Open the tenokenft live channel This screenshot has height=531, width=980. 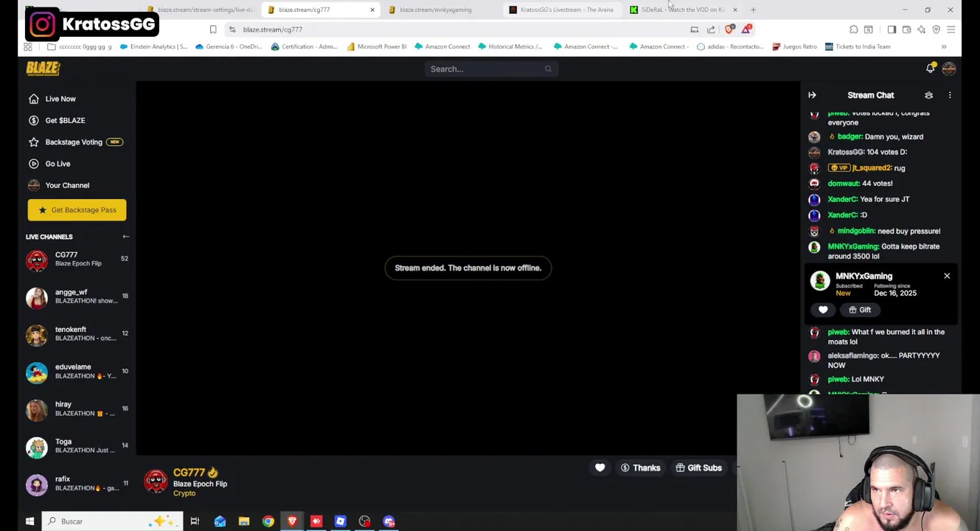(x=77, y=334)
